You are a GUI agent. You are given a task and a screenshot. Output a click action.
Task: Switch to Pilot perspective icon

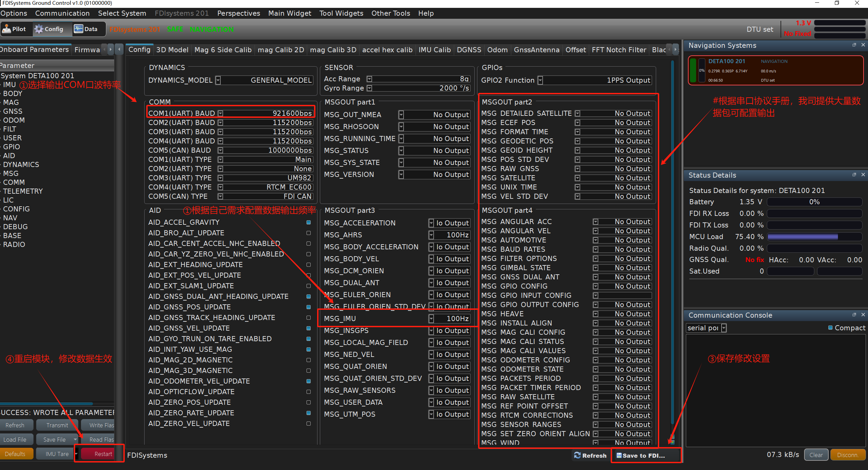coord(7,29)
